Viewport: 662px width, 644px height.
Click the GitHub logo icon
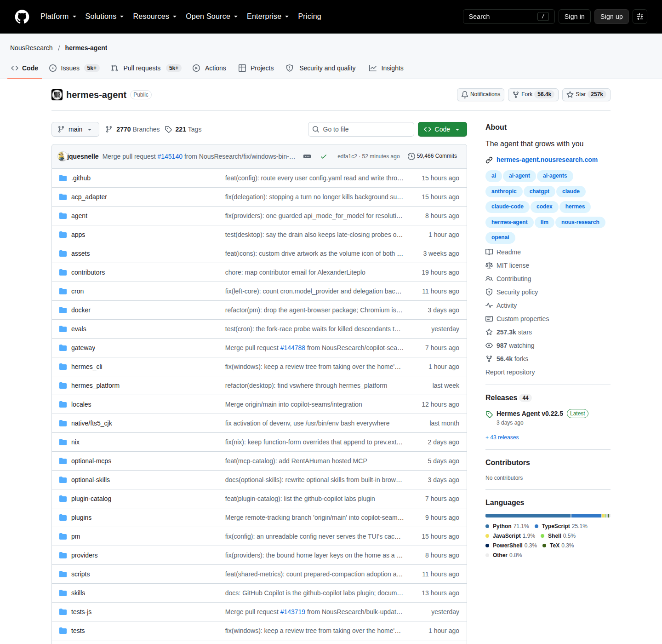pos(22,17)
